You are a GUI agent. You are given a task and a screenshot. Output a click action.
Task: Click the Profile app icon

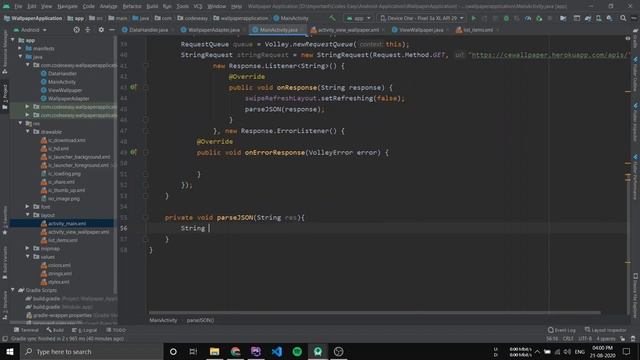coord(528,18)
